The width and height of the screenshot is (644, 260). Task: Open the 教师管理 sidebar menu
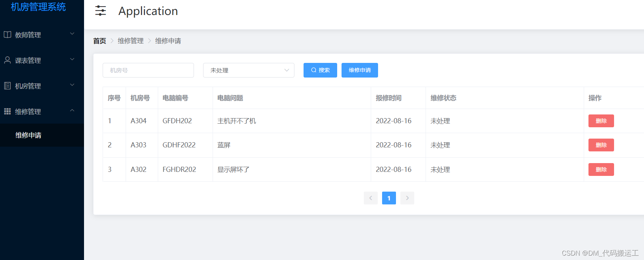coord(42,35)
